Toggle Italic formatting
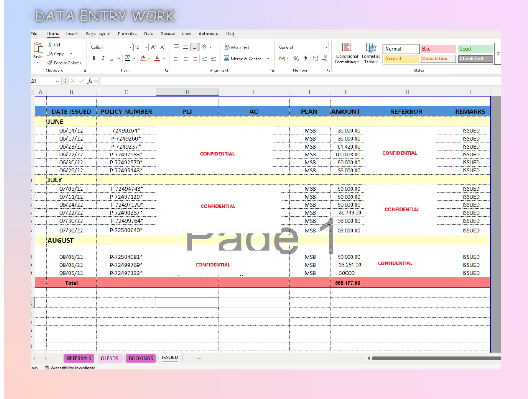 click(103, 58)
